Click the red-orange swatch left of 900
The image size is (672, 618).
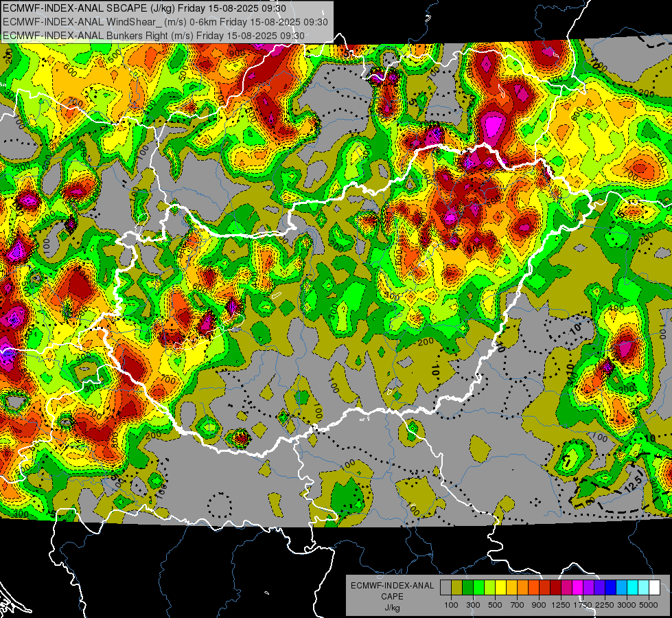click(x=533, y=588)
